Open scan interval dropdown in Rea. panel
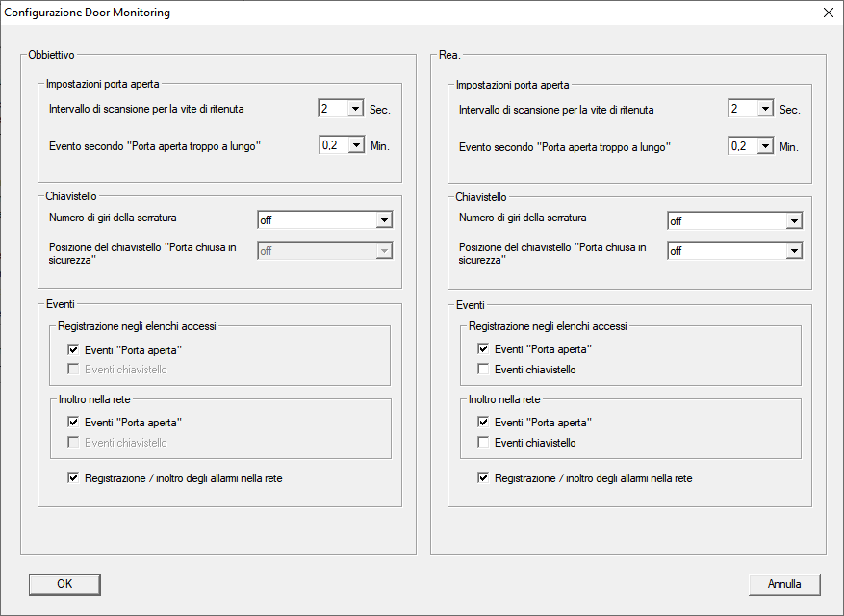The image size is (844, 616). pyautogui.click(x=764, y=109)
